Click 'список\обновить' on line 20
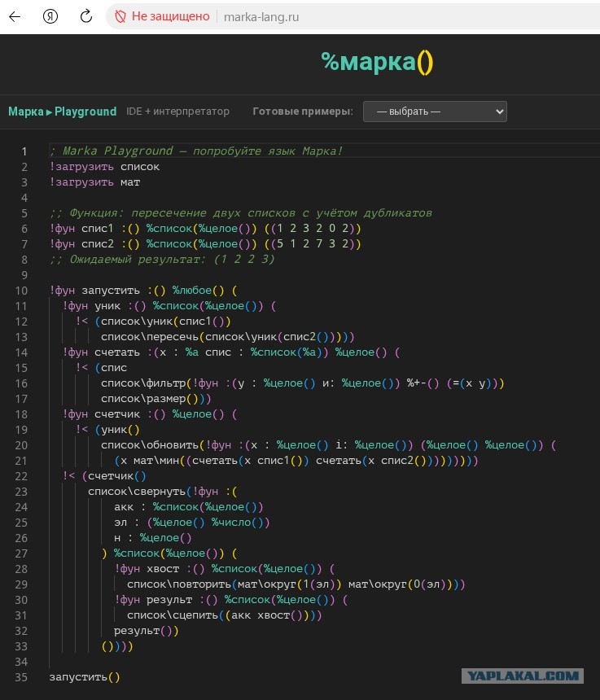The image size is (600, 700). pos(150,445)
